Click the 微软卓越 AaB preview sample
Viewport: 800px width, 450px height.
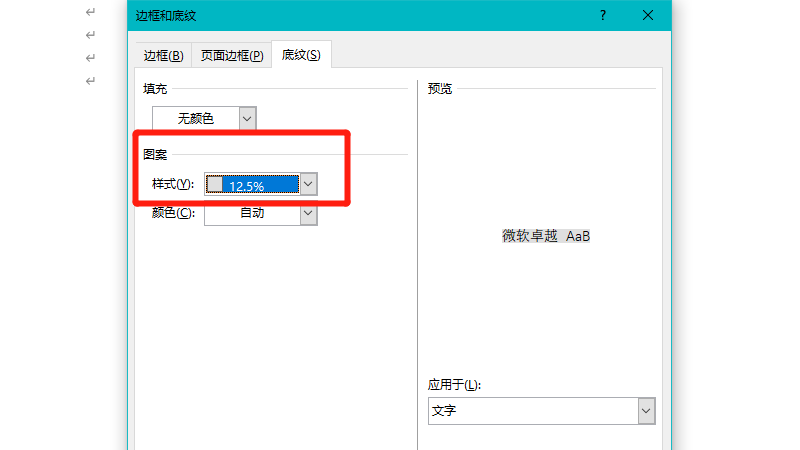(x=546, y=236)
